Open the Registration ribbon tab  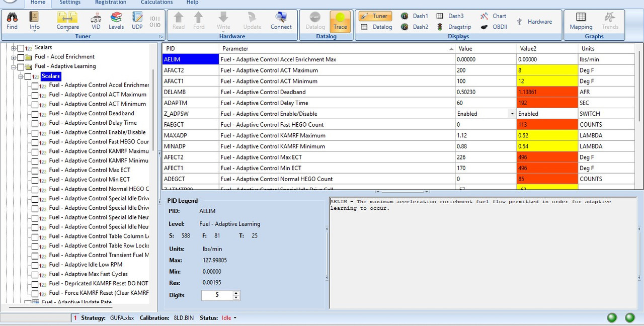tap(111, 3)
